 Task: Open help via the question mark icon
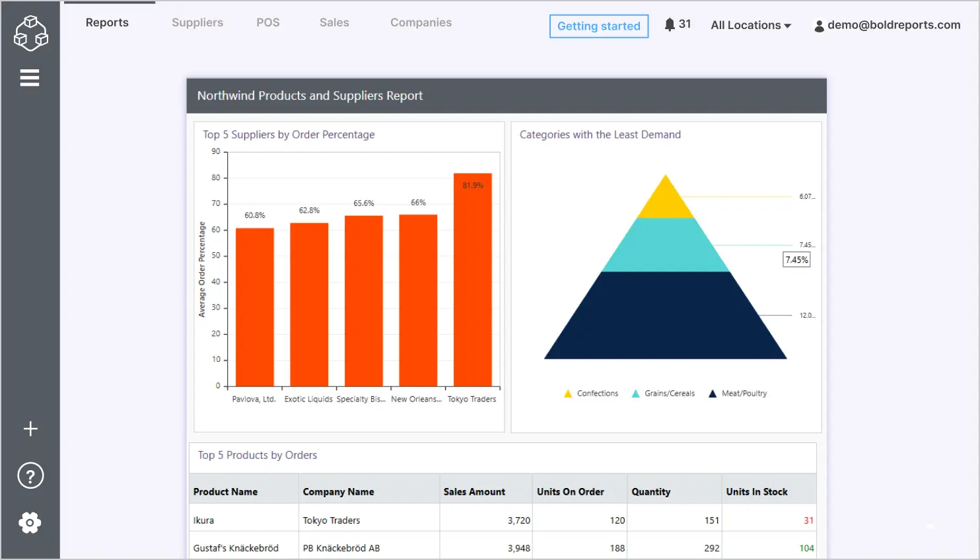click(x=30, y=475)
